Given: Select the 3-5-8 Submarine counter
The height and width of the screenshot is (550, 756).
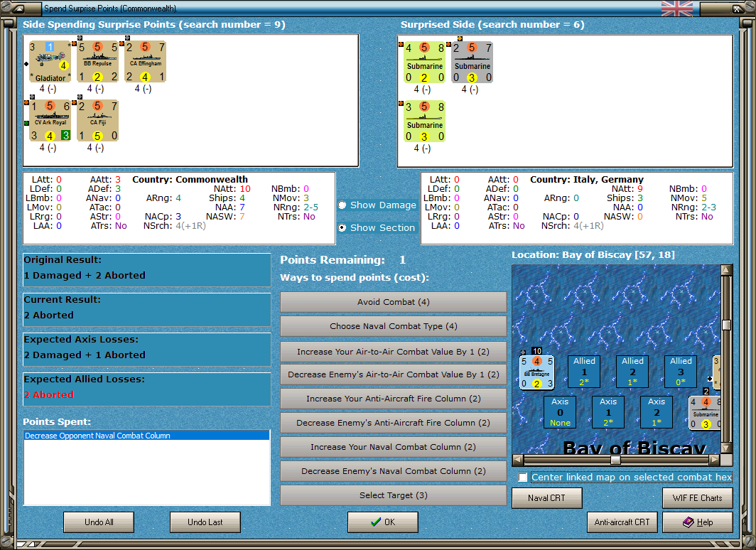Looking at the screenshot, I should (x=424, y=122).
